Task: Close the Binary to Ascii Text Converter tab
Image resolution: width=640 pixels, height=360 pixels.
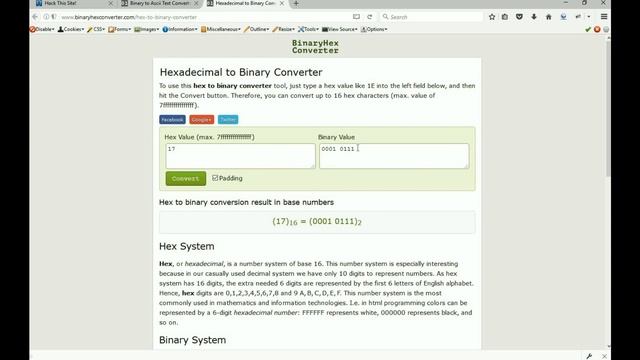Action: 196,3
